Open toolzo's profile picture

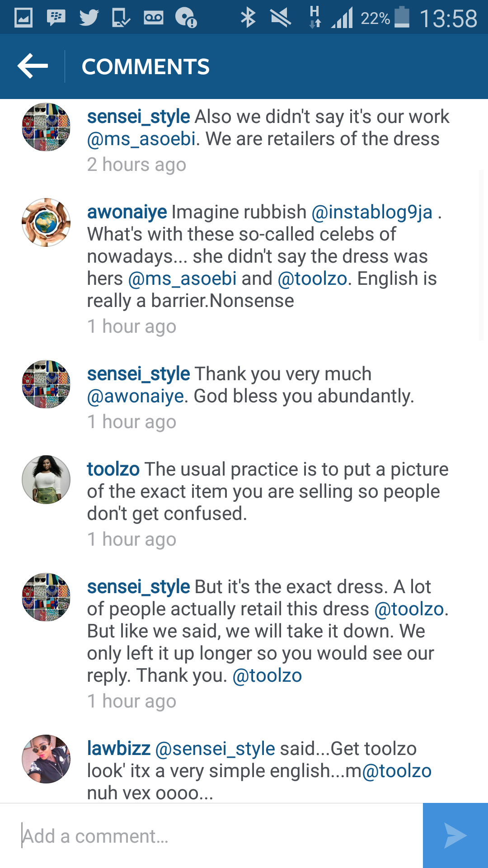click(46, 480)
